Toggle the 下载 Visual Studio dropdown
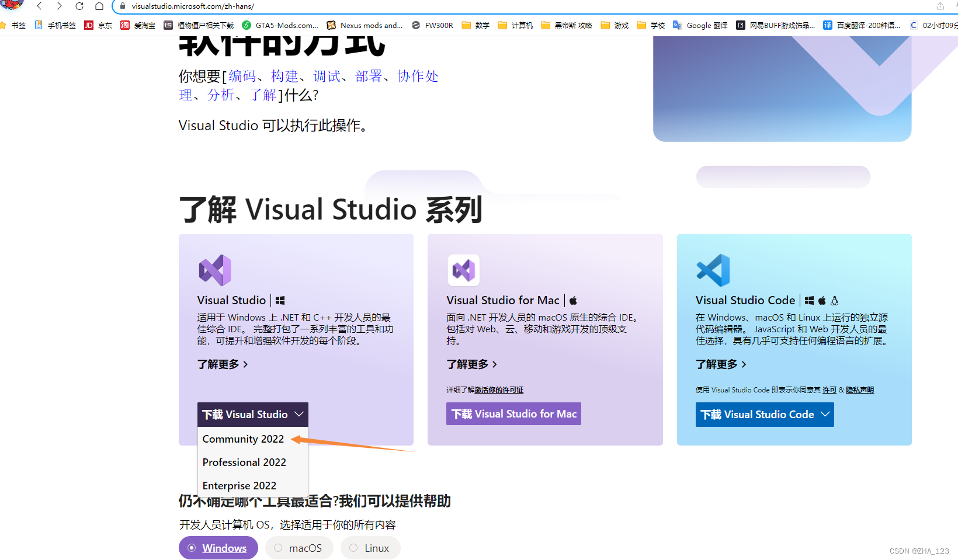The width and height of the screenshot is (958, 560). (x=253, y=414)
